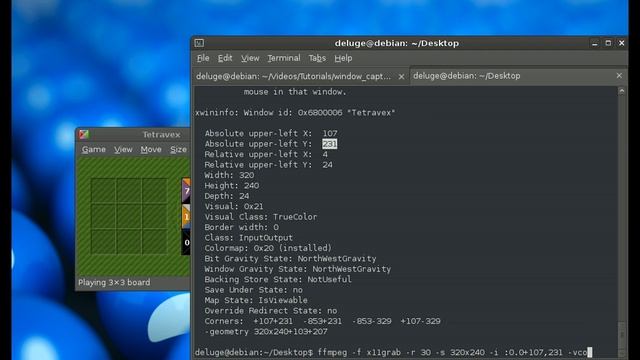
Task: Click 'Colormap: 0x20 (installed)' line
Action: click(x=268, y=248)
